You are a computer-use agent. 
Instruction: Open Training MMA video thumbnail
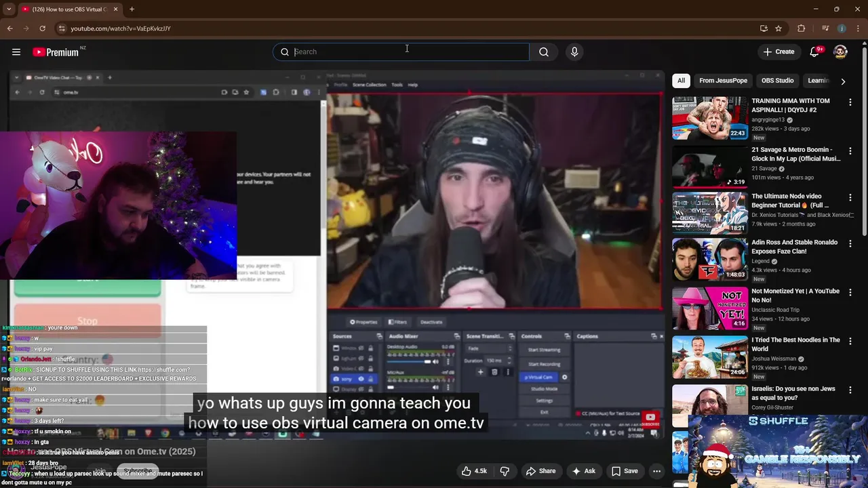tap(710, 118)
